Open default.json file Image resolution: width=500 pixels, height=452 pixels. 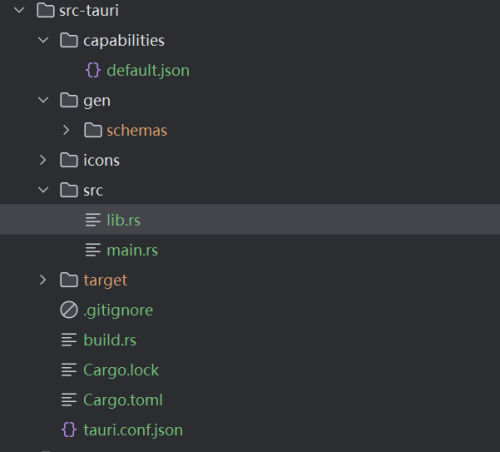click(148, 71)
